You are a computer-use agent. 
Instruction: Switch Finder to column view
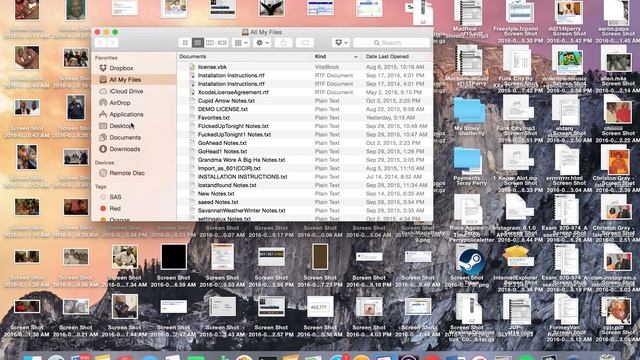pyautogui.click(x=210, y=42)
